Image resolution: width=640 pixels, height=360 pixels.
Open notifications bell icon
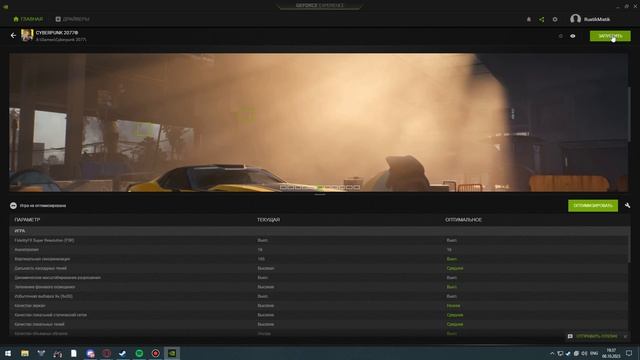529,19
